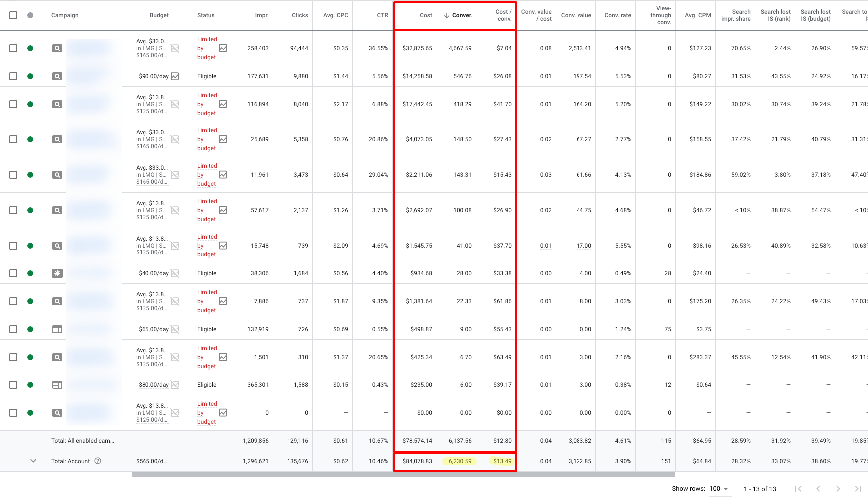The image size is (868, 500).
Task: Jump to the last page arrow
Action: pyautogui.click(x=858, y=489)
